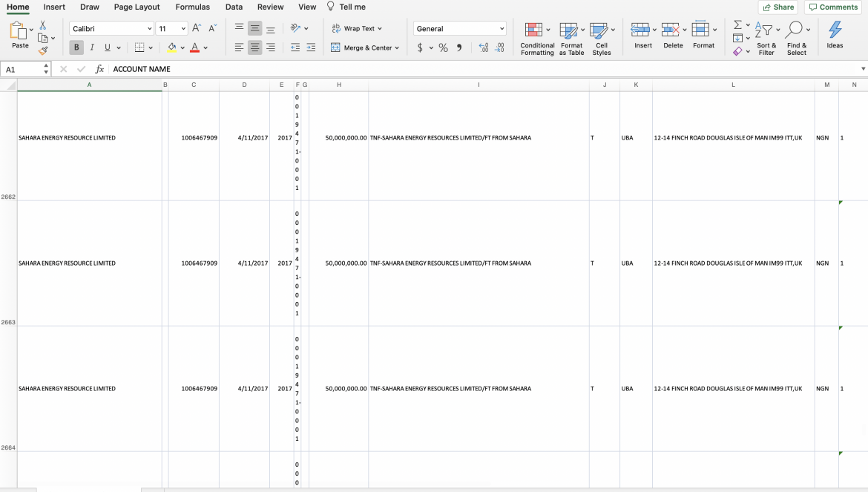Open Paste options dropdown arrow
Image resolution: width=868 pixels, height=492 pixels.
(x=32, y=30)
